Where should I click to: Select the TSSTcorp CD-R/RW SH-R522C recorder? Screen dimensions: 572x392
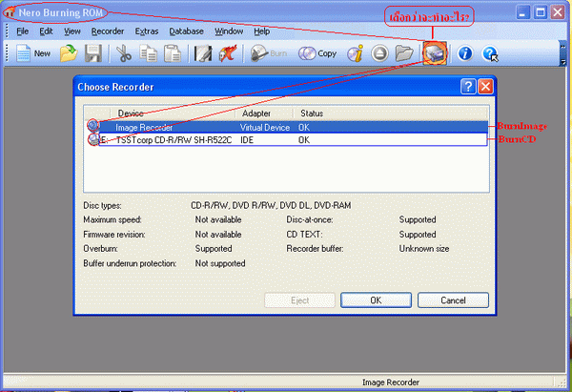(287, 140)
